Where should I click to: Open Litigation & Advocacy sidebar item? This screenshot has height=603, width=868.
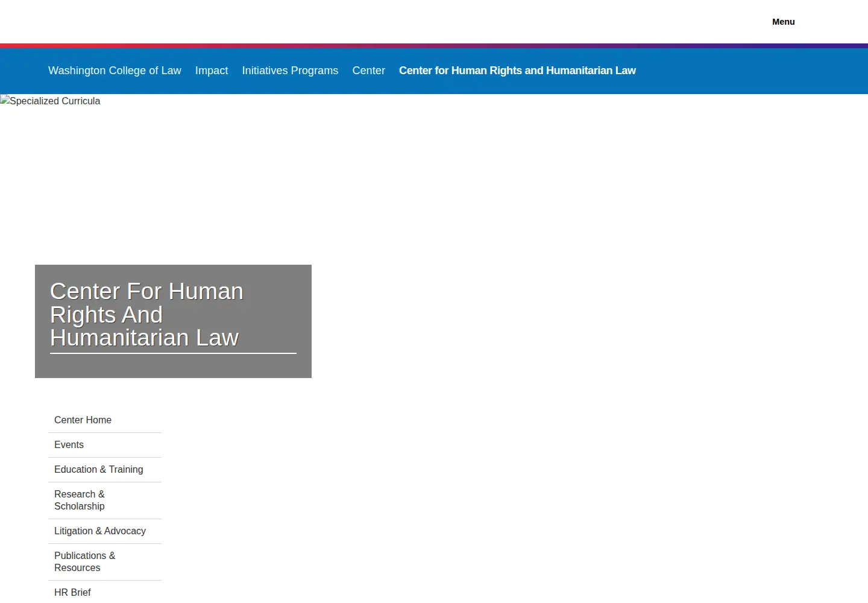tap(105, 531)
